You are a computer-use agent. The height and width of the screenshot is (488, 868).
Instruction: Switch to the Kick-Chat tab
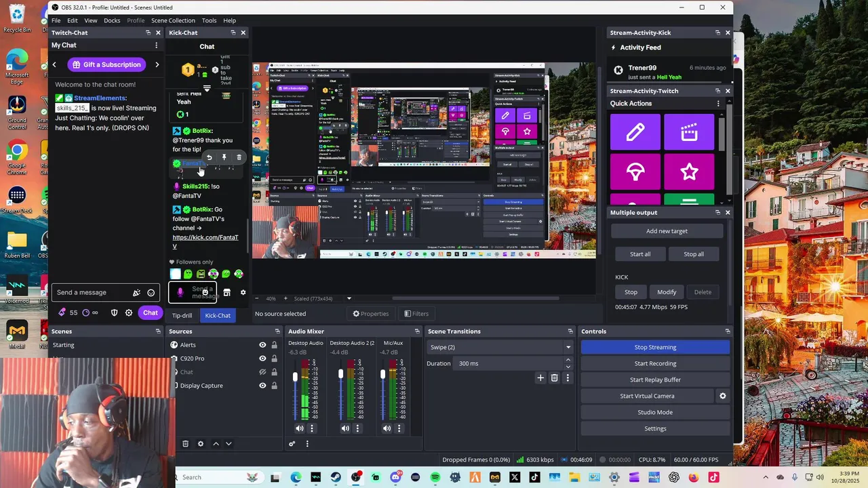[218, 315]
